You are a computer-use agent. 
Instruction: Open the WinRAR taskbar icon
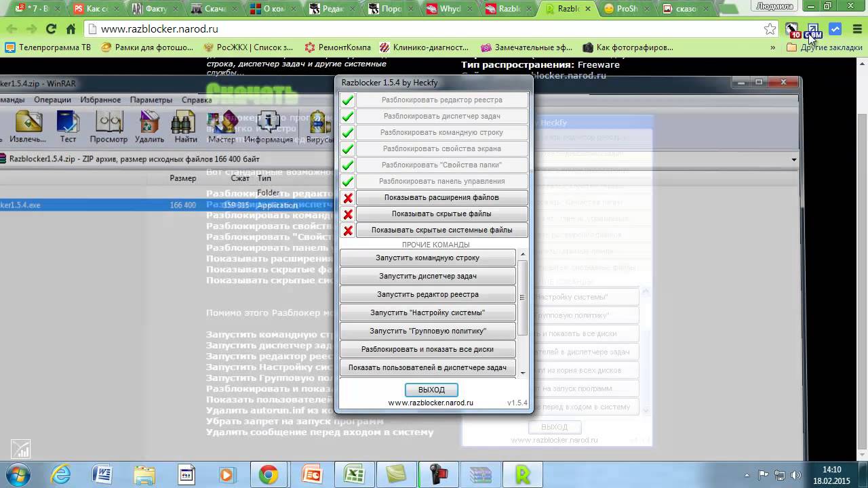(x=480, y=475)
